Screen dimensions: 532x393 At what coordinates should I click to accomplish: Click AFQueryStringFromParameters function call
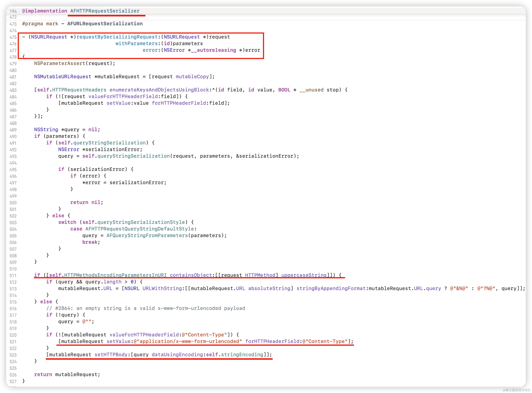[147, 236]
